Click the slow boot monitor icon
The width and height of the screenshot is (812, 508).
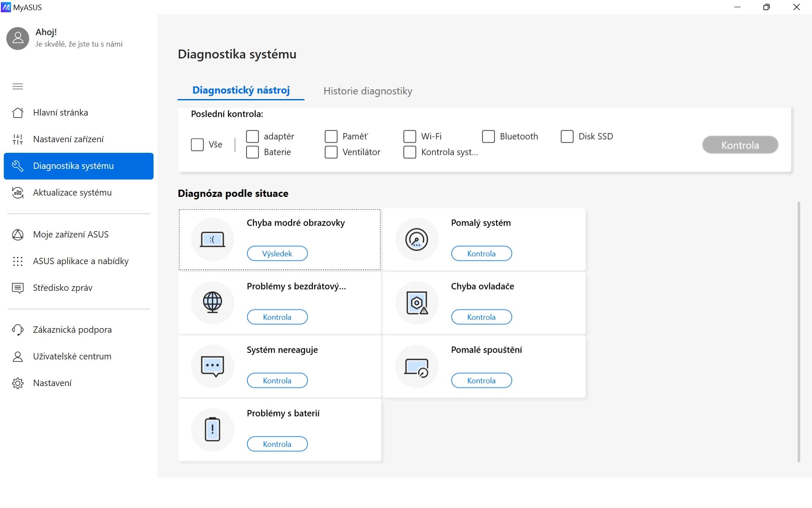point(417,367)
